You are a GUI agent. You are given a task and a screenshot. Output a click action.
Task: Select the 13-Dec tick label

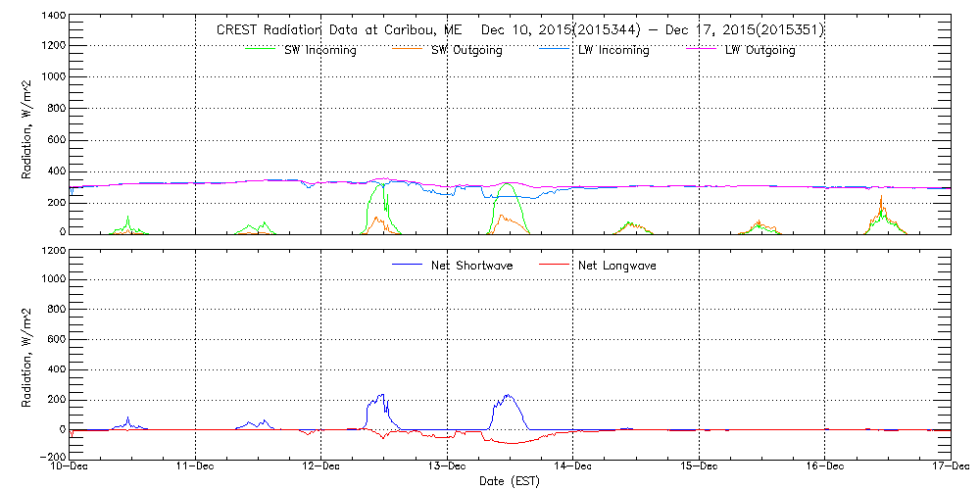pyautogui.click(x=447, y=467)
